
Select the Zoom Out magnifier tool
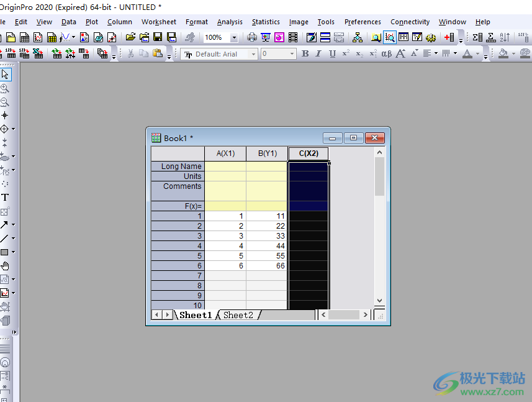tap(5, 102)
